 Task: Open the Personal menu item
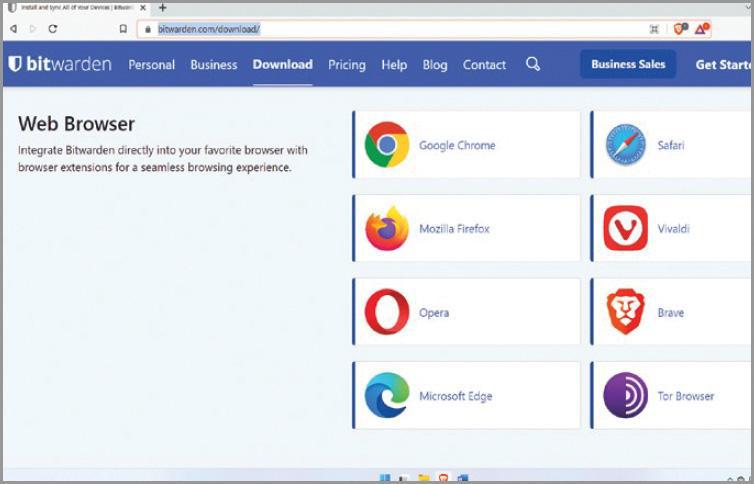[151, 64]
